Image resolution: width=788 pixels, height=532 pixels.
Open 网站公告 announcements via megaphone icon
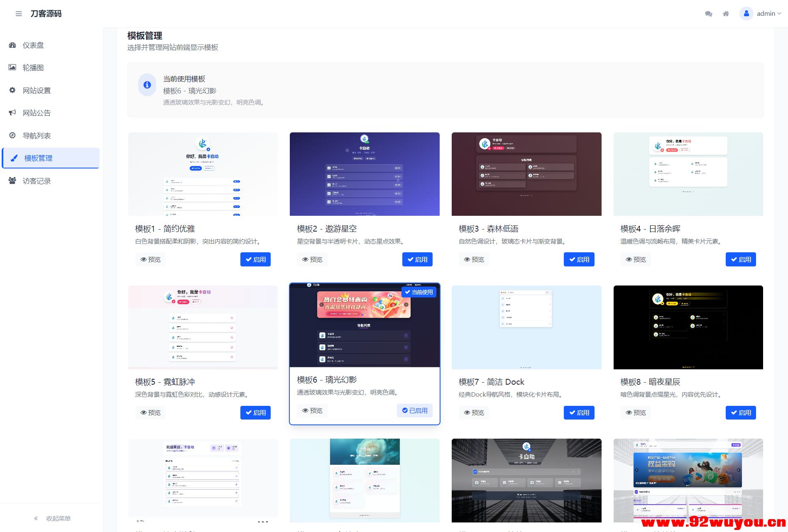point(12,112)
